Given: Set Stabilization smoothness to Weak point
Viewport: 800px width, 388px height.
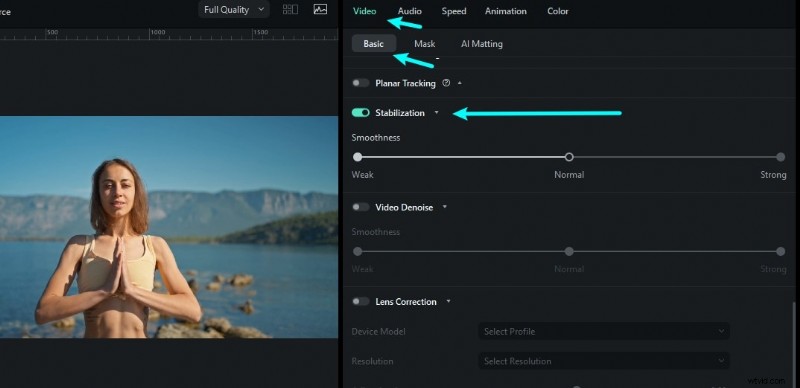Looking at the screenshot, I should (x=358, y=157).
